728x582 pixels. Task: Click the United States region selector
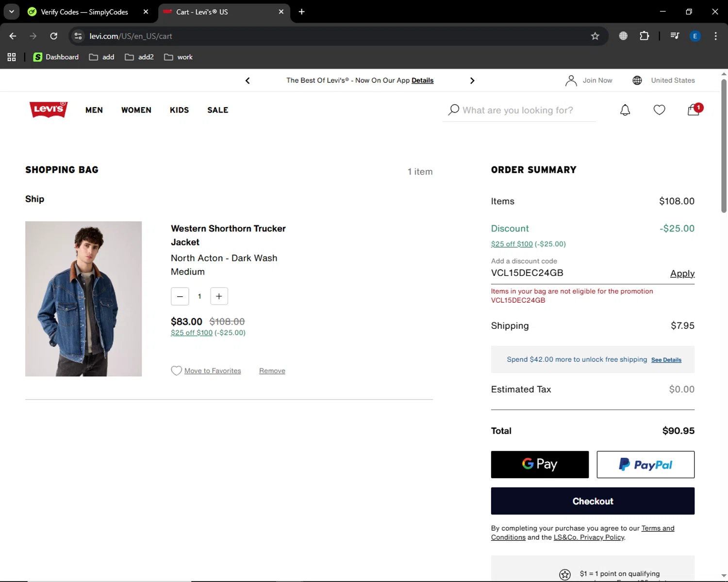click(x=673, y=81)
